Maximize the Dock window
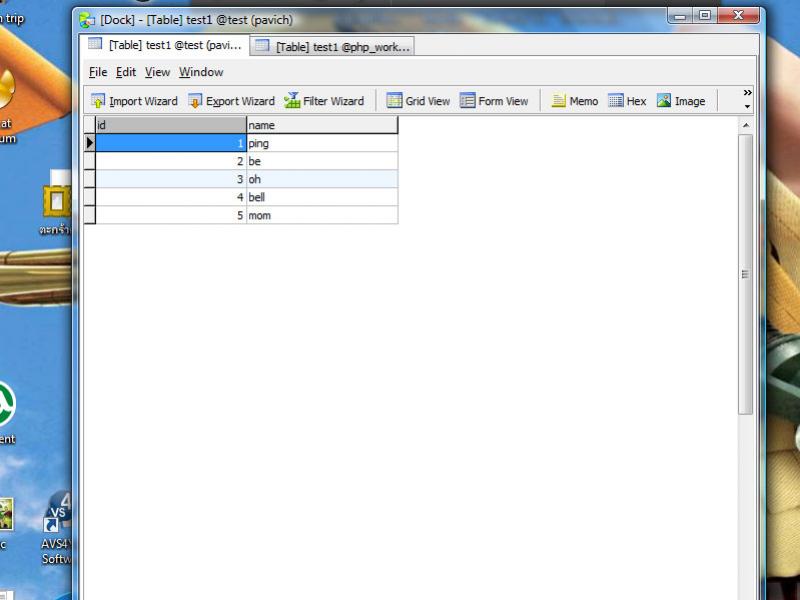The image size is (800, 600). (705, 16)
